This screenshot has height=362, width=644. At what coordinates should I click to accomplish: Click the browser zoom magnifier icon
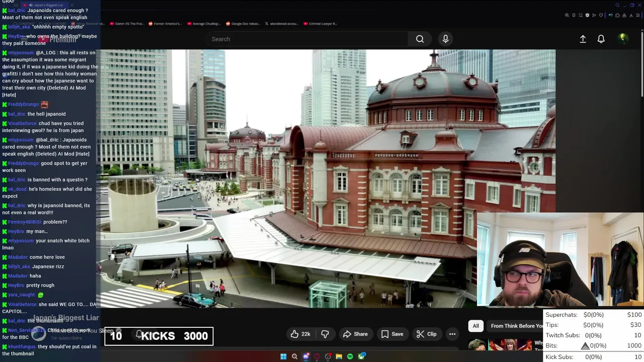pos(567,15)
